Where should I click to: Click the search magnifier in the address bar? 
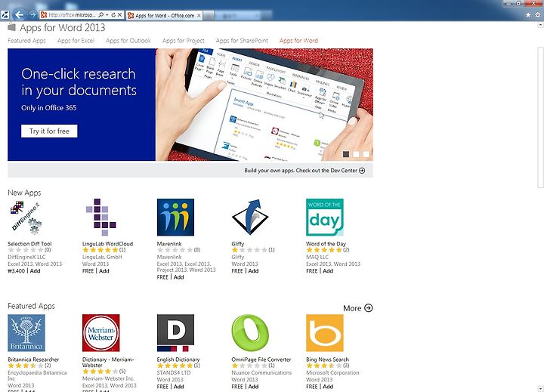[100, 15]
